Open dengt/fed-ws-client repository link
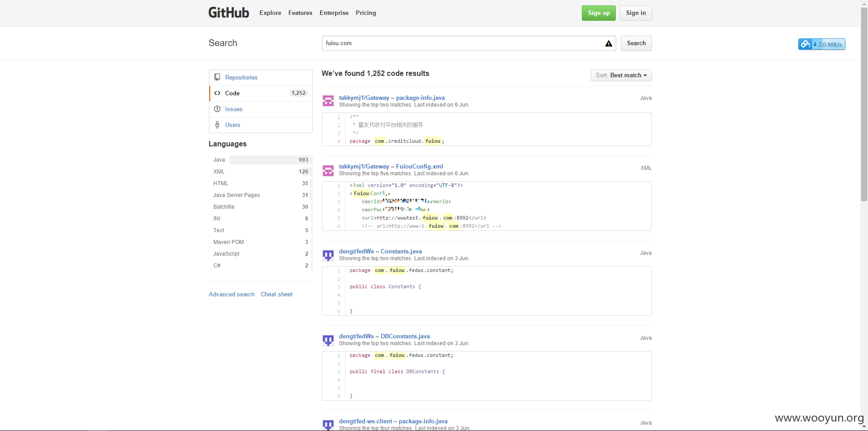 point(366,422)
